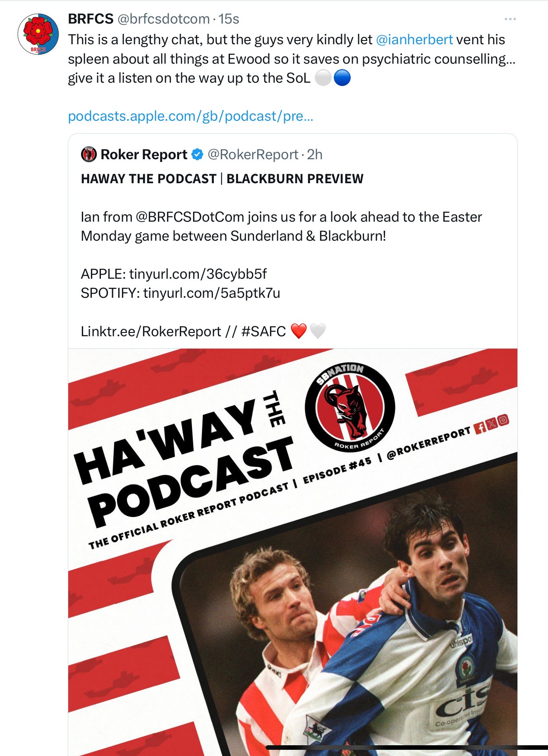Open the three-dot more options menu
Image resolution: width=548 pixels, height=756 pixels.
510,19
